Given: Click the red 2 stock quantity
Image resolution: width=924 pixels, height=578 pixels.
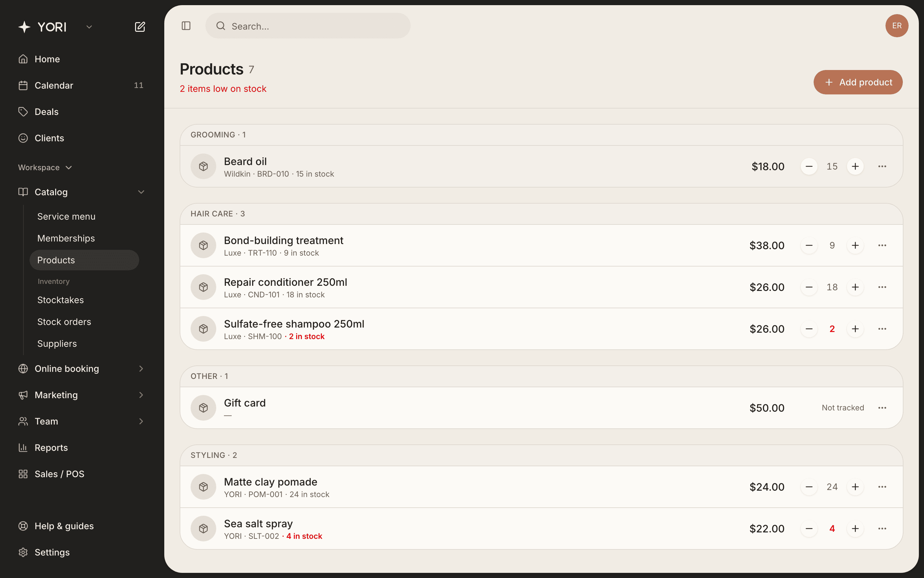Looking at the screenshot, I should [832, 329].
